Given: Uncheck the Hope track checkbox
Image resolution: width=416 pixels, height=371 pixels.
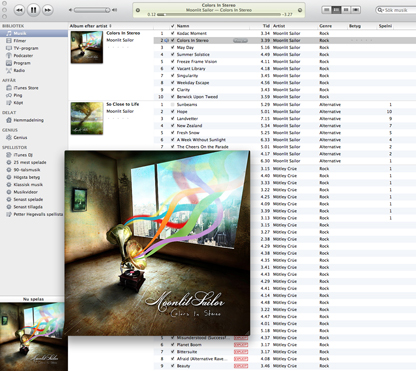Looking at the screenshot, I should click(x=172, y=112).
